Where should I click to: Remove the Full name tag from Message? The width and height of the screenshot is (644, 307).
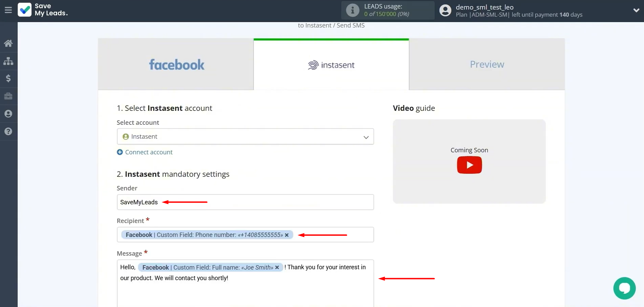point(277,268)
